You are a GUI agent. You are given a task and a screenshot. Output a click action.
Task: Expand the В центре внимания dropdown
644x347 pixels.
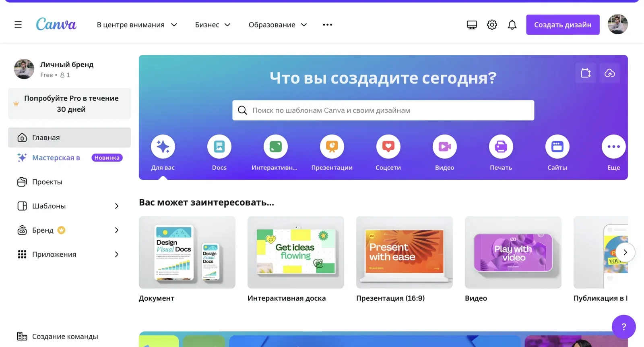137,25
